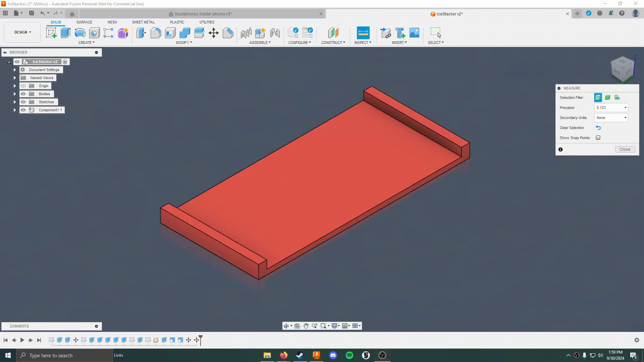Insert a canvas image
The height and width of the screenshot is (362, 644).
pos(415,33)
